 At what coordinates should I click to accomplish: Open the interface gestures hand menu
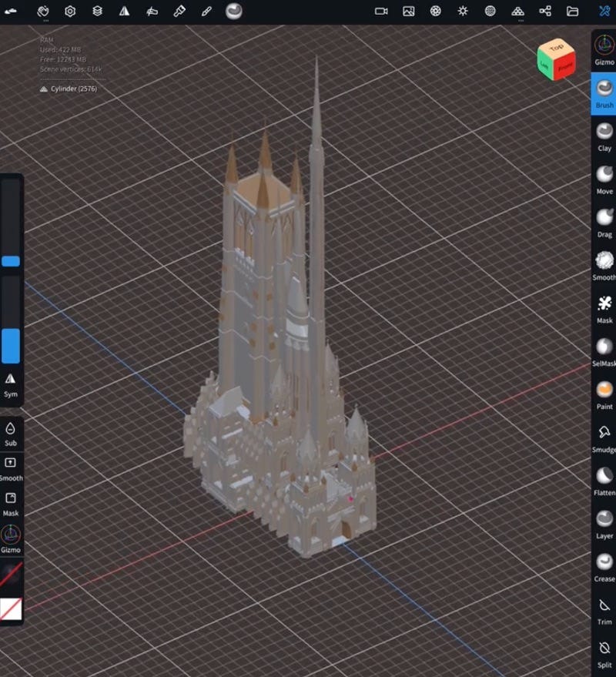click(x=43, y=12)
